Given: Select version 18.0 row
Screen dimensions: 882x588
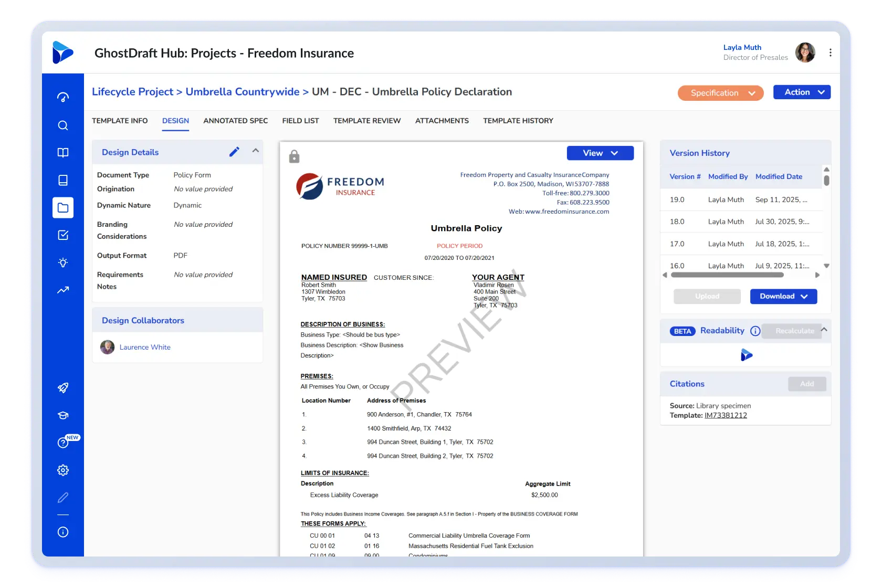Looking at the screenshot, I should click(741, 222).
